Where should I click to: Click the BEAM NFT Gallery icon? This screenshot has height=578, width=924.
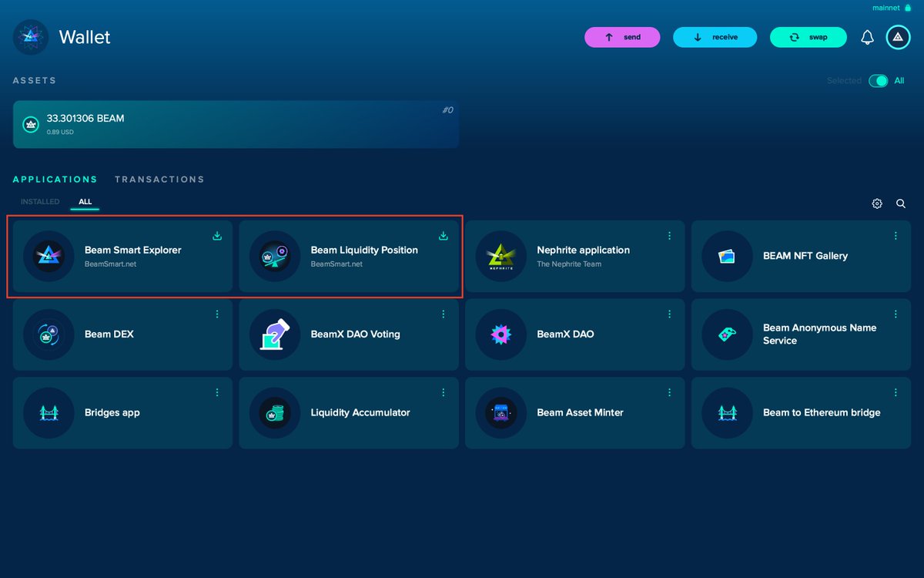[x=727, y=256]
